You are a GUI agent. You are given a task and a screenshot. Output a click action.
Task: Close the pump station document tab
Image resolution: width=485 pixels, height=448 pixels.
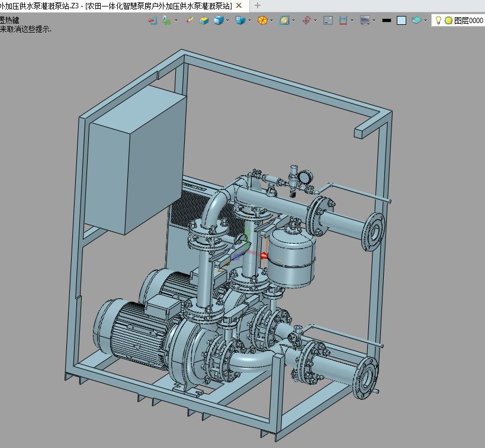click(239, 5)
